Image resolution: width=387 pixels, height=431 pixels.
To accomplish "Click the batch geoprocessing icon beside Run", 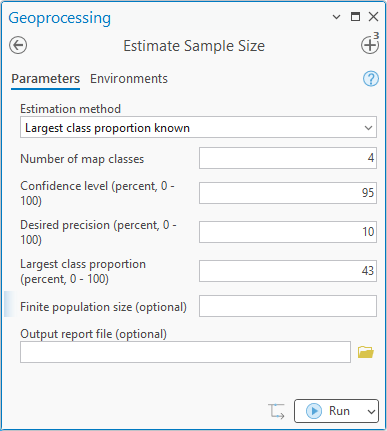I will coord(276,411).
